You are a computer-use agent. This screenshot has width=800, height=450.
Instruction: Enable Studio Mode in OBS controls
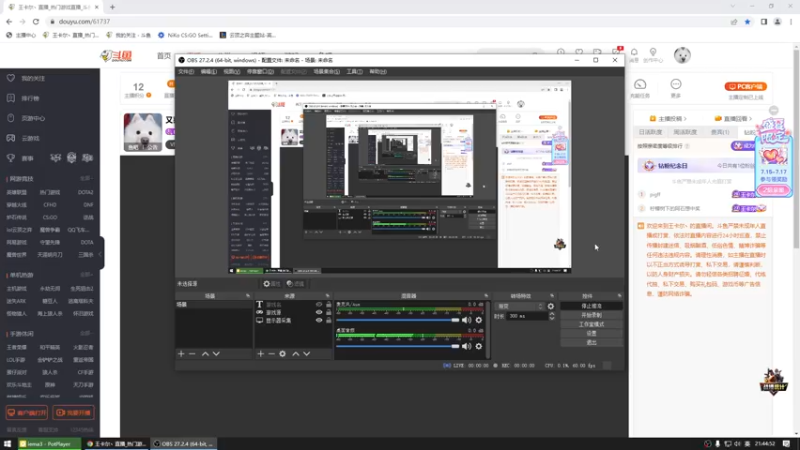[591, 324]
